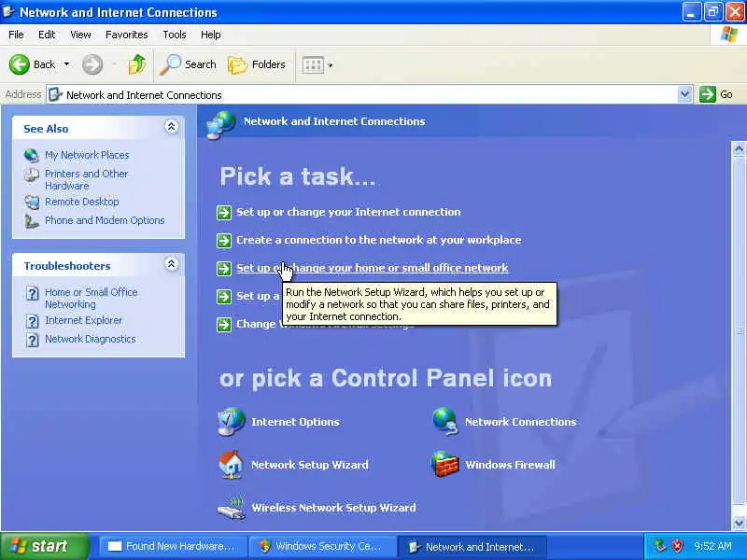Viewport: 747px width, 560px height.
Task: Open the Remote Desktop link
Action: [x=82, y=202]
